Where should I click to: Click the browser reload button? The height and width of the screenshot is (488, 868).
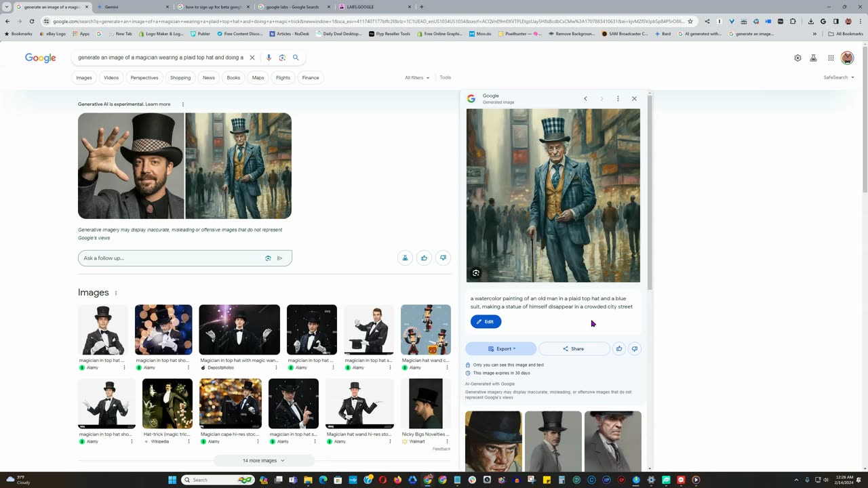[32, 21]
